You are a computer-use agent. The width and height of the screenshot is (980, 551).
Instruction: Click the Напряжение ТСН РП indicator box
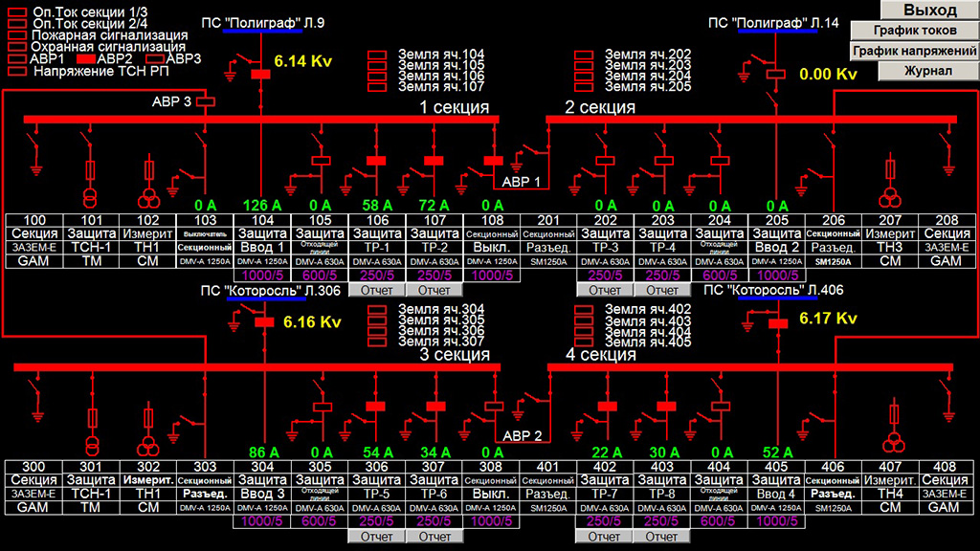pos(17,71)
